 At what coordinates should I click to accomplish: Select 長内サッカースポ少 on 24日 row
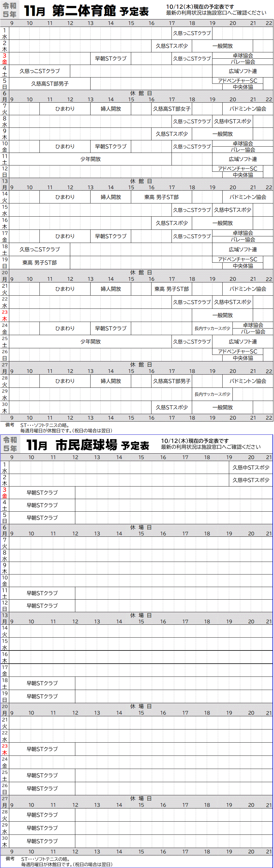(x=212, y=329)
